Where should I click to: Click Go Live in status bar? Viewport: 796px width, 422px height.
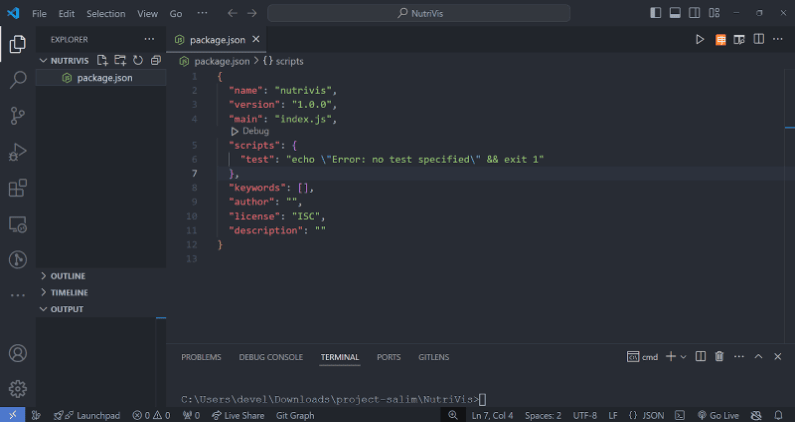[x=718, y=415]
